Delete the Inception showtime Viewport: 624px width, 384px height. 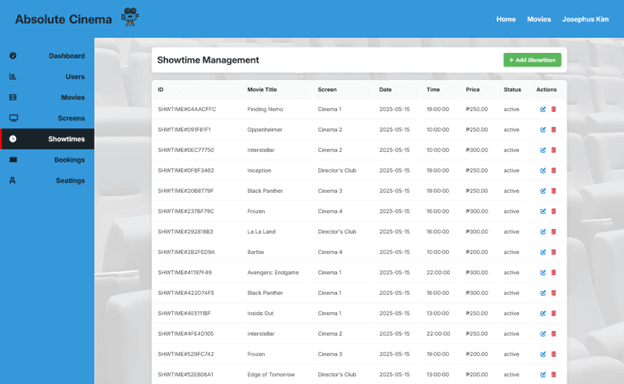(x=554, y=170)
